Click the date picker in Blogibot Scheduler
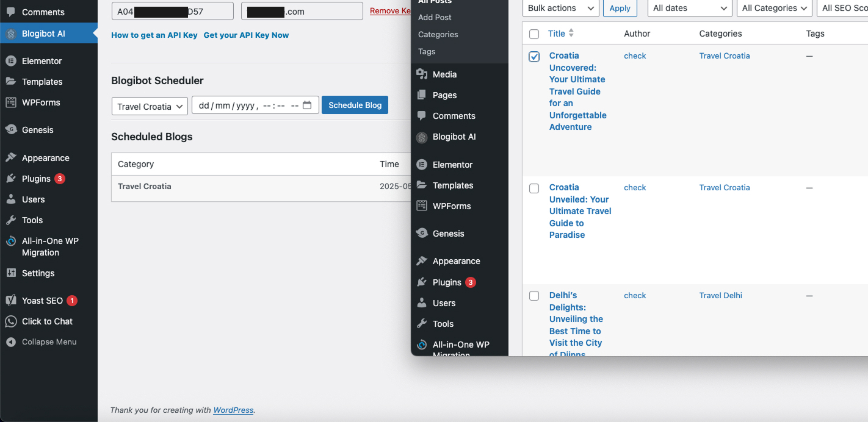Screen dimensions: 868x422 [x=255, y=104]
